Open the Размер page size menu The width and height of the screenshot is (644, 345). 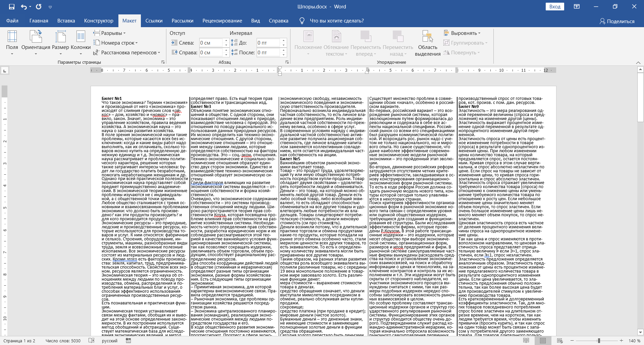(x=60, y=43)
